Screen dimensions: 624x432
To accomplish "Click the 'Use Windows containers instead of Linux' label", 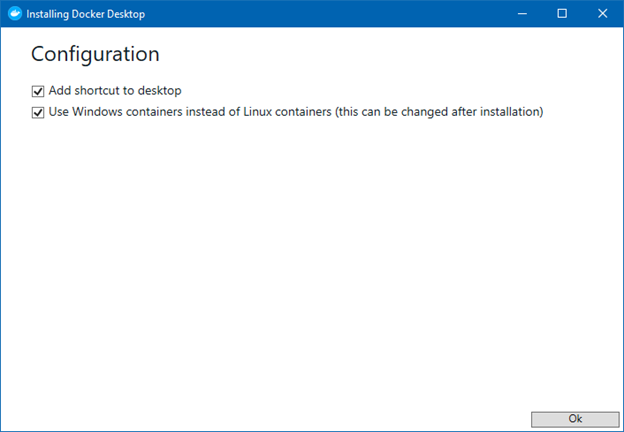I will coord(190,112).
